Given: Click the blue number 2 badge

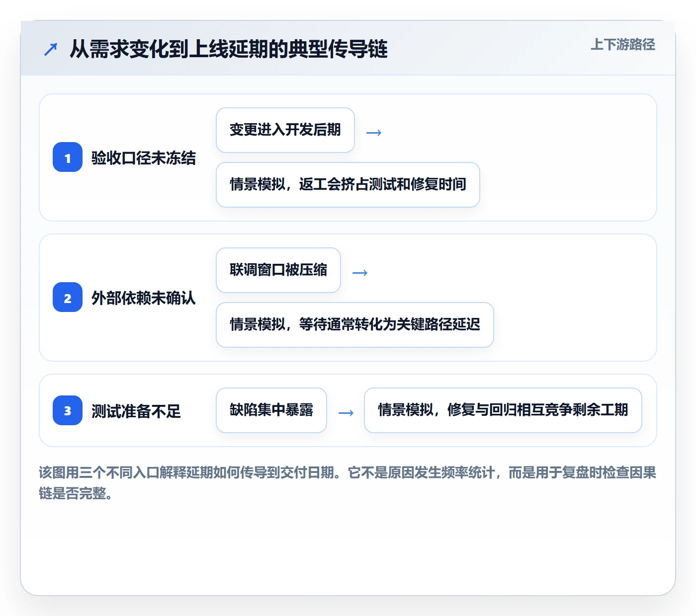Looking at the screenshot, I should click(x=68, y=297).
